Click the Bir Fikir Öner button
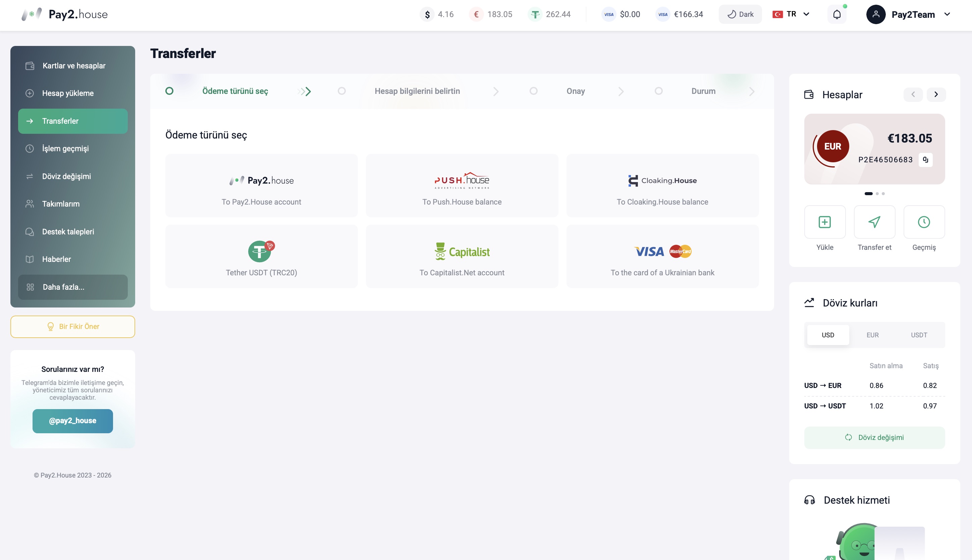Viewport: 972px width, 560px height. pyautogui.click(x=73, y=327)
